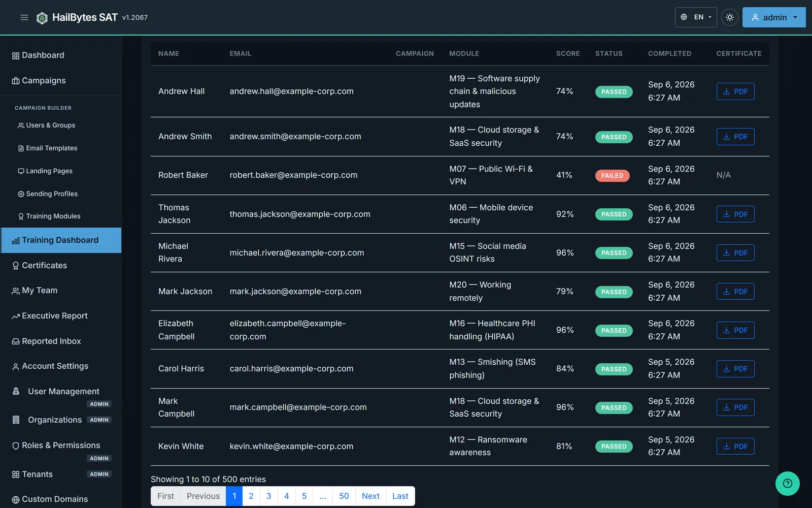Click the Users & Groups people icon

point(21,125)
